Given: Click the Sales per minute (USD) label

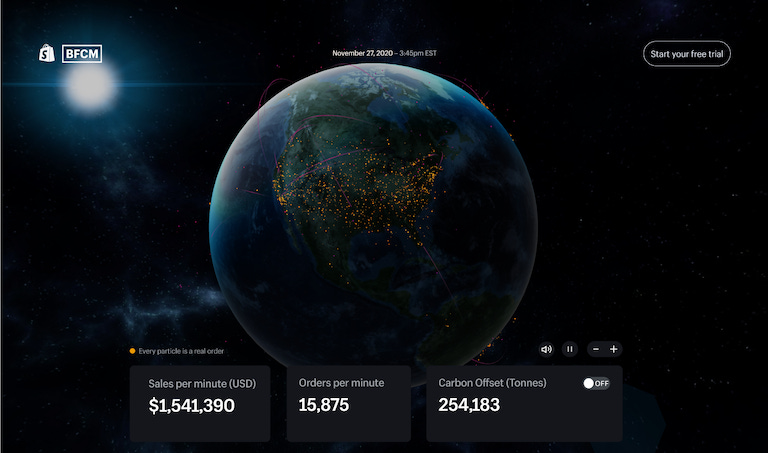Looking at the screenshot, I should (x=202, y=383).
